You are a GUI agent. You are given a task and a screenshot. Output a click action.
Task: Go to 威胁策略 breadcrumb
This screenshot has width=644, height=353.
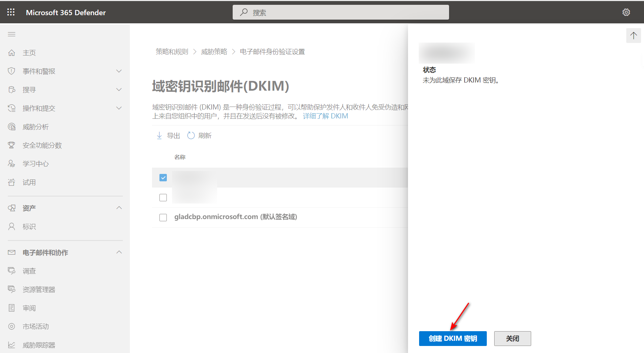click(x=214, y=52)
